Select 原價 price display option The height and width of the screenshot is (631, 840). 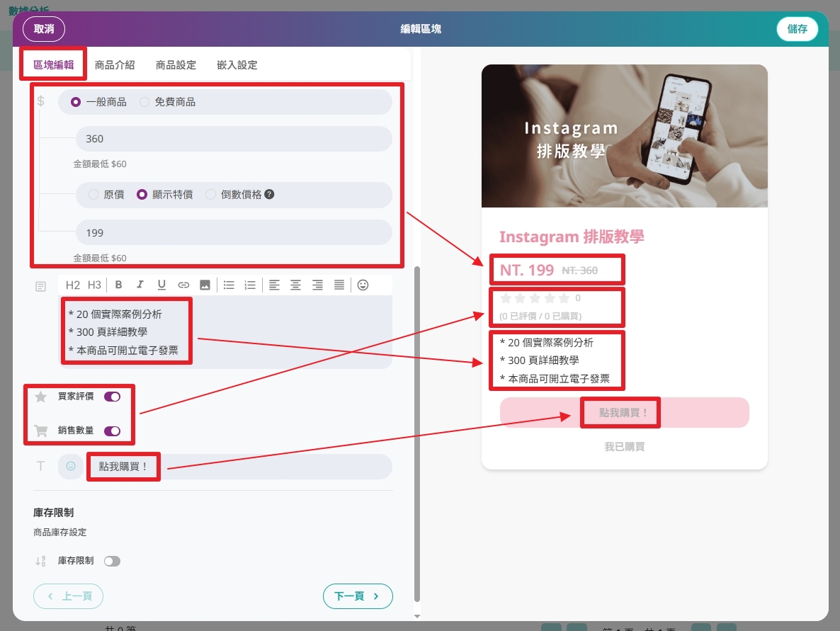click(x=93, y=195)
